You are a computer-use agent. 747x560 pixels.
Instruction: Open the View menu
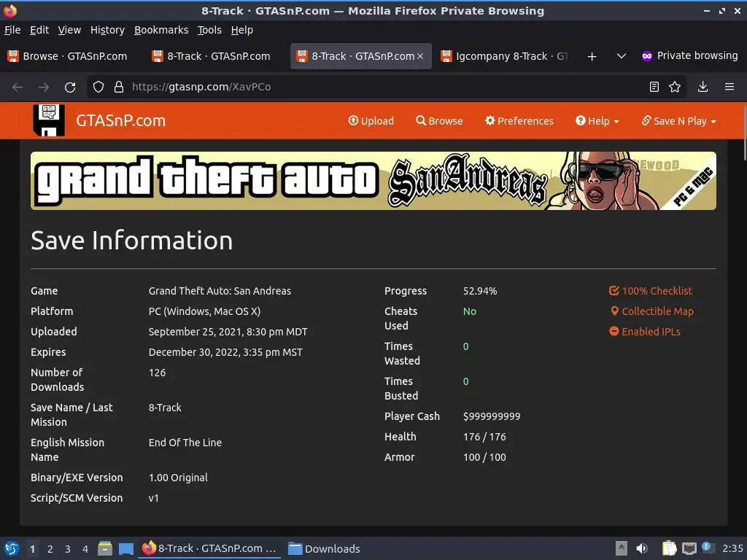tap(69, 30)
